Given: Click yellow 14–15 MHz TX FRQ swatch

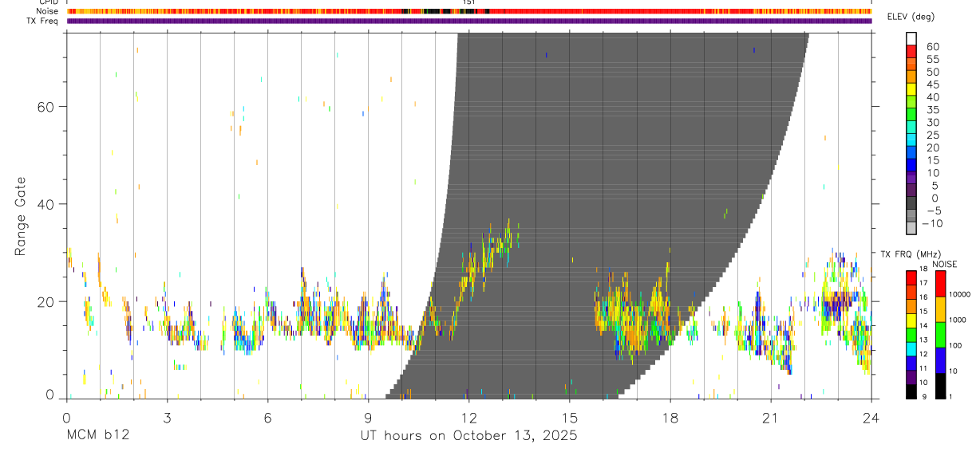Looking at the screenshot, I should point(911,320).
